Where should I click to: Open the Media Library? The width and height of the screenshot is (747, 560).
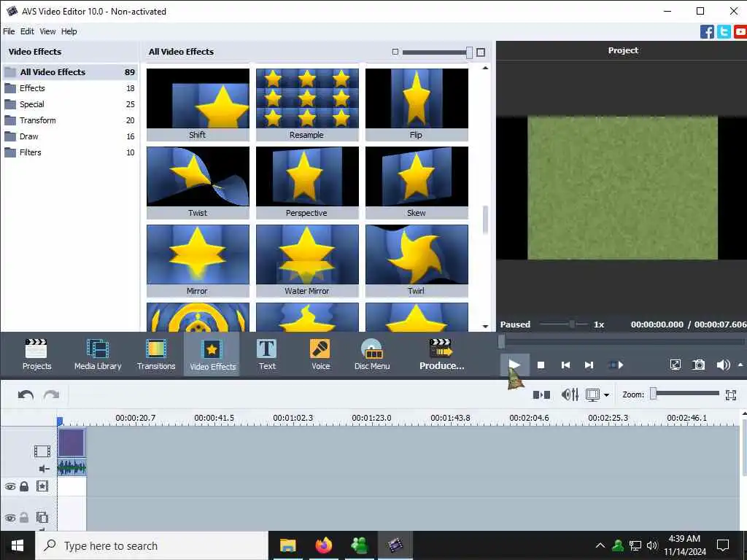pyautogui.click(x=98, y=355)
